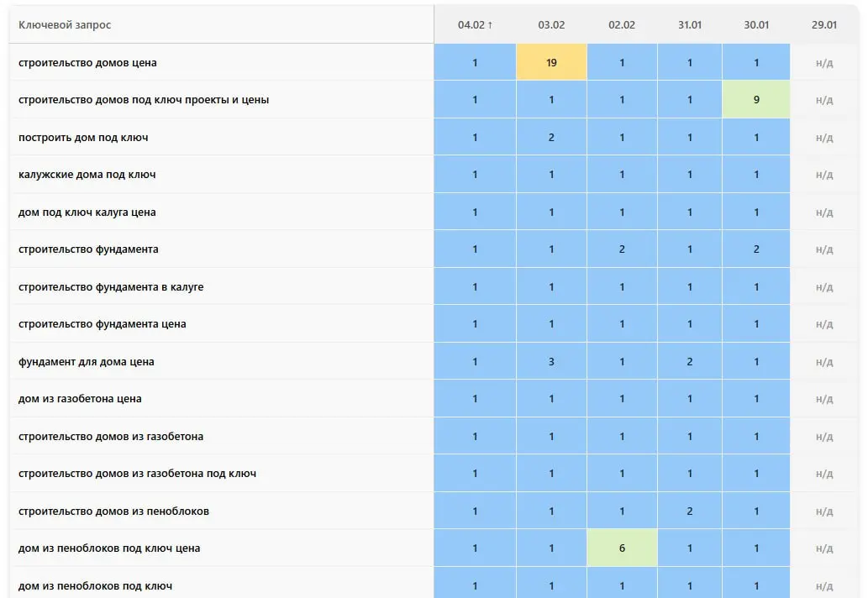
Task: Click the position 3 cell under 03.02
Action: pos(551,361)
